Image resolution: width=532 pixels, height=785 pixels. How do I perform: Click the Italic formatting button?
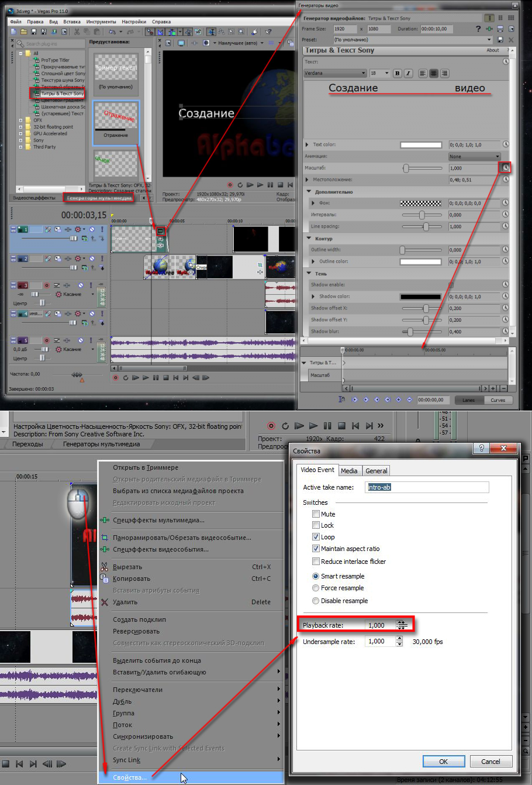pos(408,73)
